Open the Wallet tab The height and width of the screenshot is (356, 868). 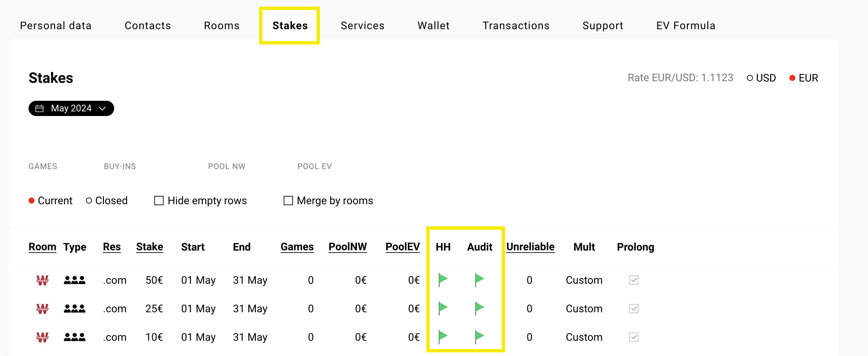(x=433, y=26)
